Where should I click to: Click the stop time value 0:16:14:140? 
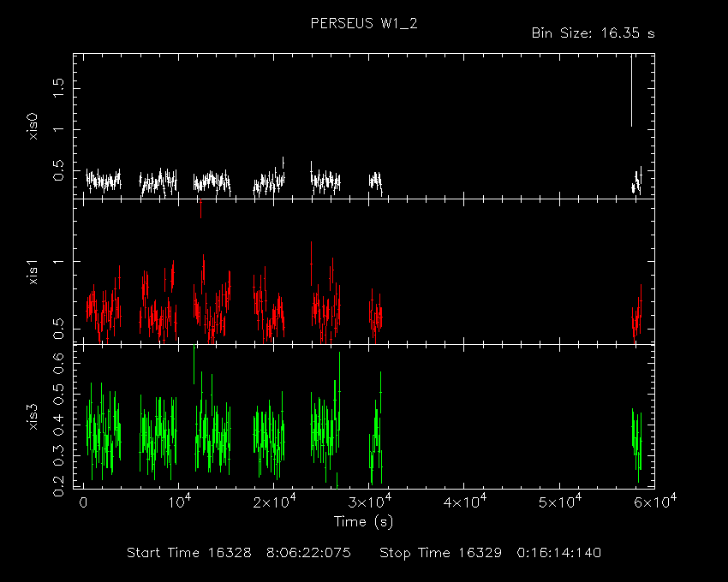[x=559, y=553]
